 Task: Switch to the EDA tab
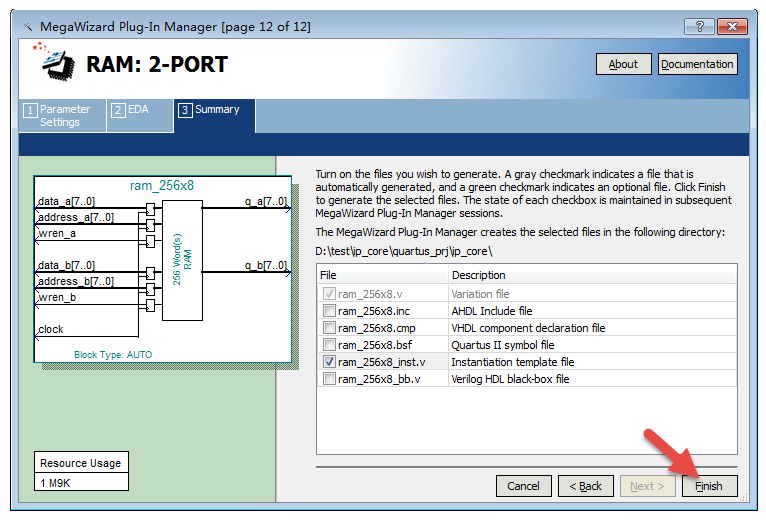(139, 110)
